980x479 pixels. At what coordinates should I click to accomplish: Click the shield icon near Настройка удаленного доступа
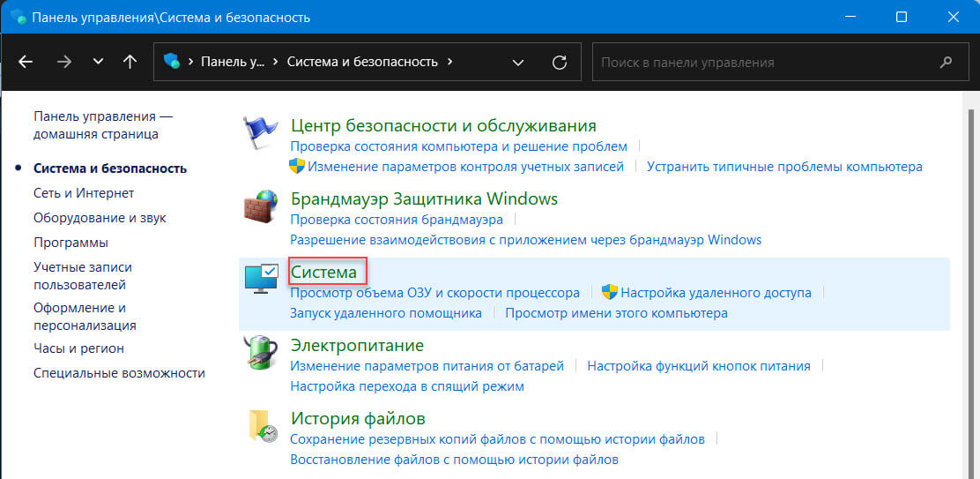click(609, 292)
